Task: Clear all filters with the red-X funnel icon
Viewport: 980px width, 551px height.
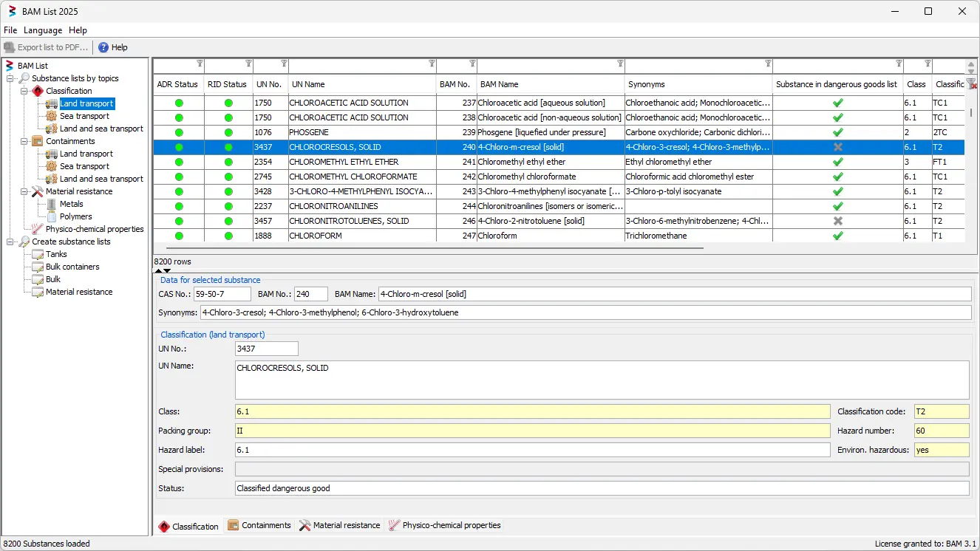Action: [x=971, y=83]
